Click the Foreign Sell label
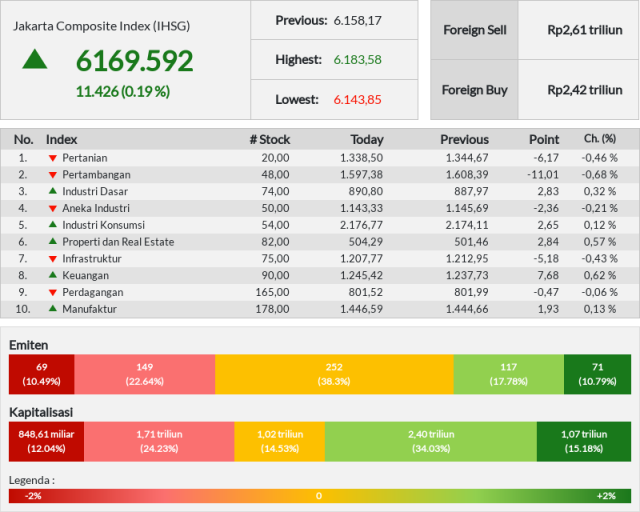Viewport: 640px width, 512px height. pos(475,30)
